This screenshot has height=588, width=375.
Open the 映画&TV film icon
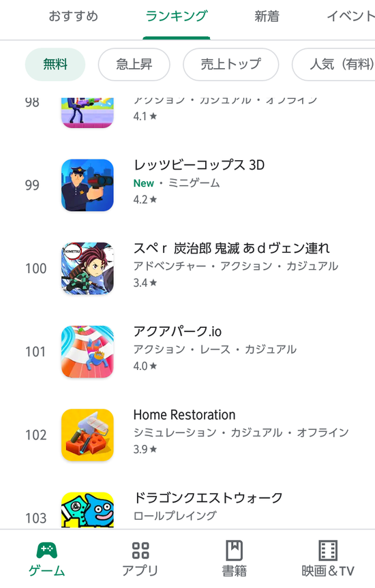[328, 550]
